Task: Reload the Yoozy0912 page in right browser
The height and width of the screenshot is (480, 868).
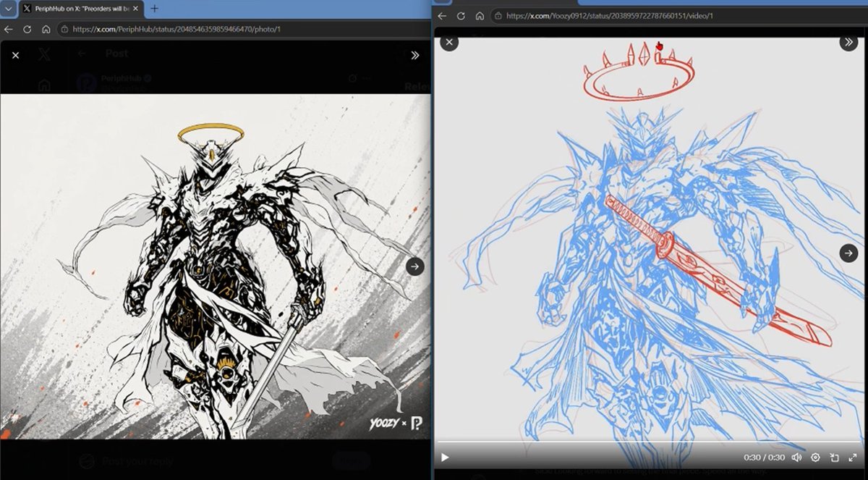Action: (x=461, y=15)
